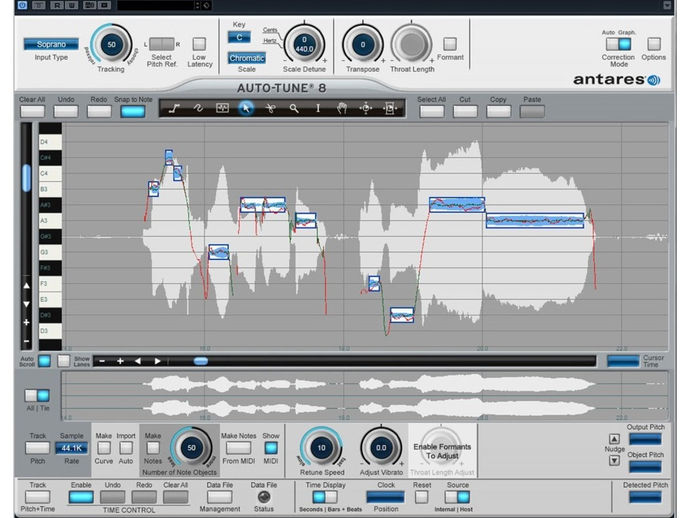This screenshot has height=518, width=690.
Task: Click Make Notes From MIDI button
Action: coord(238,448)
